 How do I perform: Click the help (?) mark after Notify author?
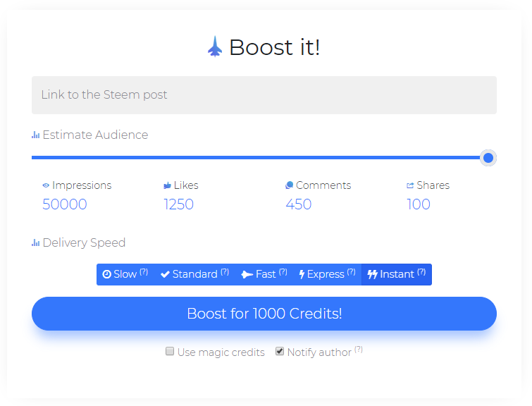(359, 350)
